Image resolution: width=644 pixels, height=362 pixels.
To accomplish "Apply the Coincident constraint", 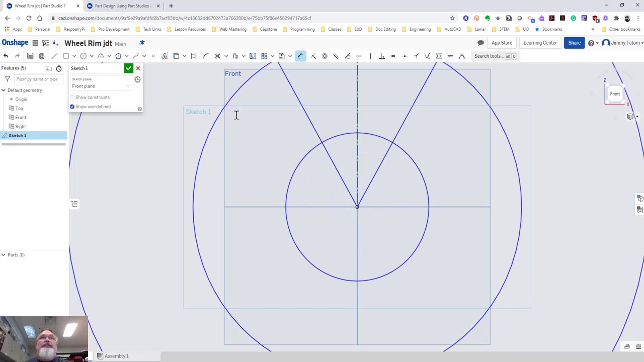I will 313,56.
